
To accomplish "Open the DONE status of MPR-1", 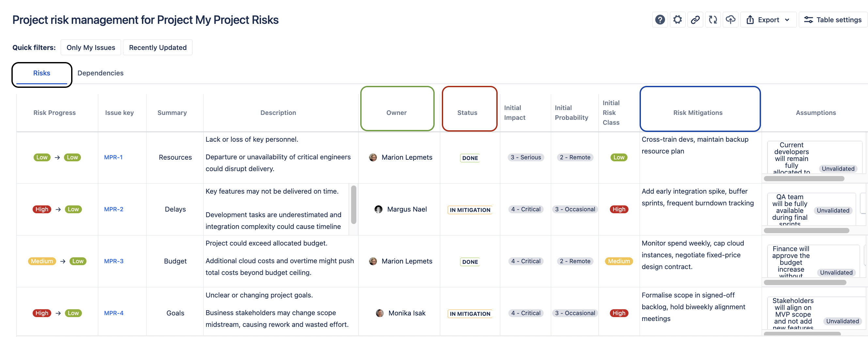I will (x=470, y=158).
